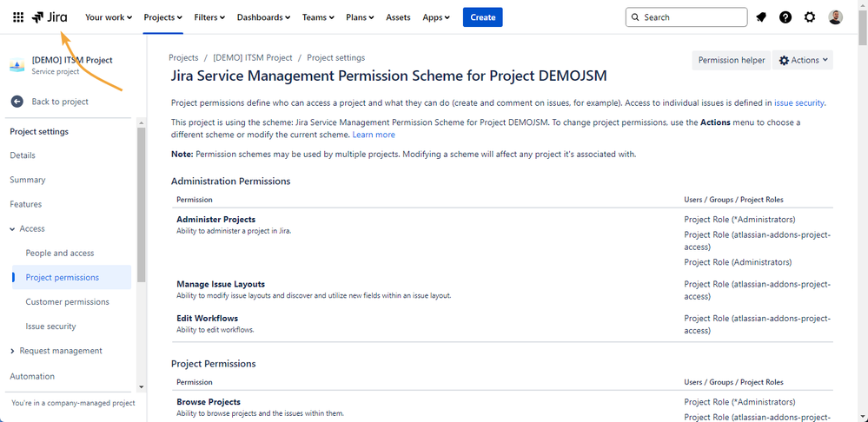The image size is (868, 422).
Task: Click the sidebar scrollbar up arrow
Action: pos(141,122)
